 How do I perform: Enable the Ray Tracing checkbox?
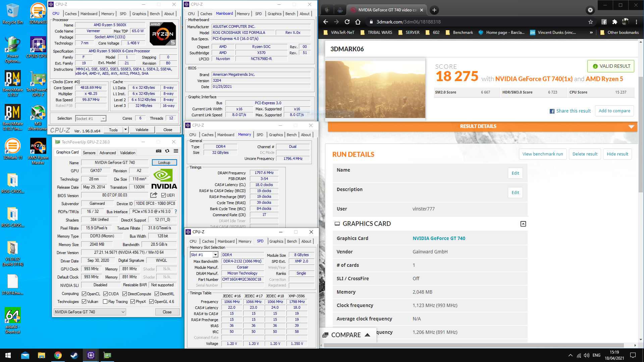(x=105, y=302)
